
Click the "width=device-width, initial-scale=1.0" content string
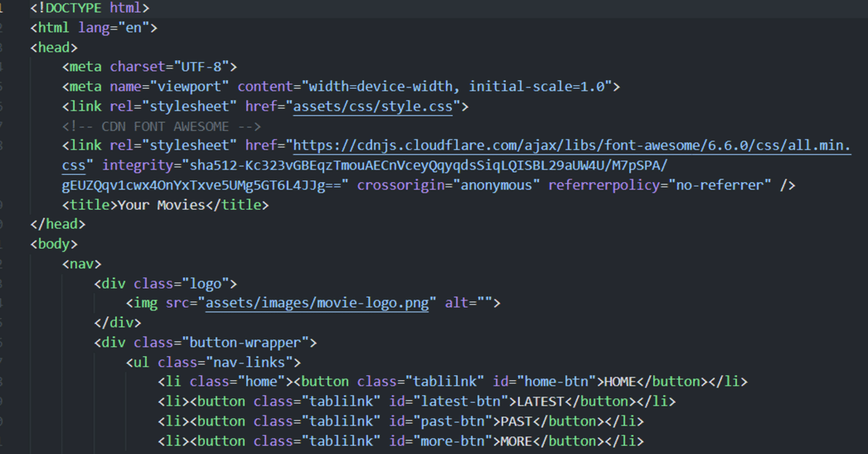tap(457, 87)
